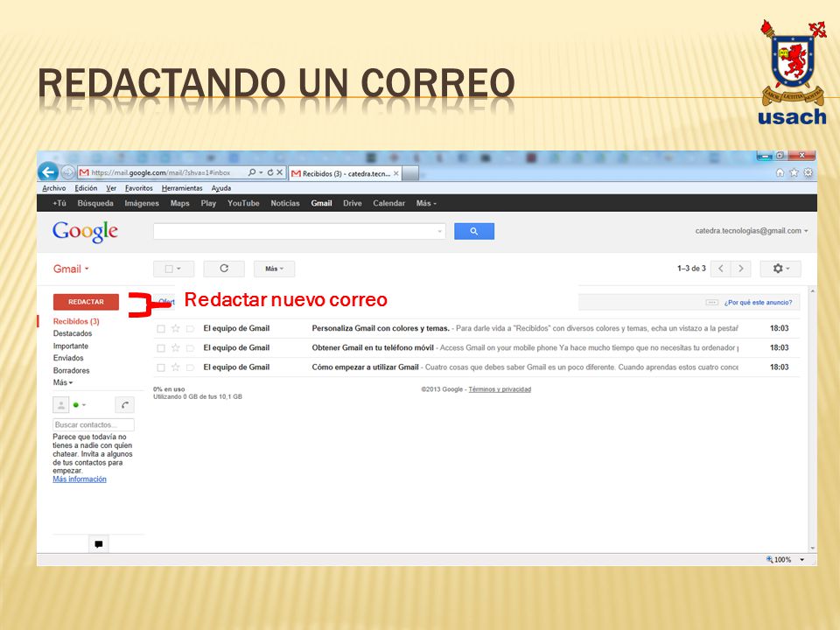Expand Más in the black Google bar
The width and height of the screenshot is (840, 630).
click(426, 204)
